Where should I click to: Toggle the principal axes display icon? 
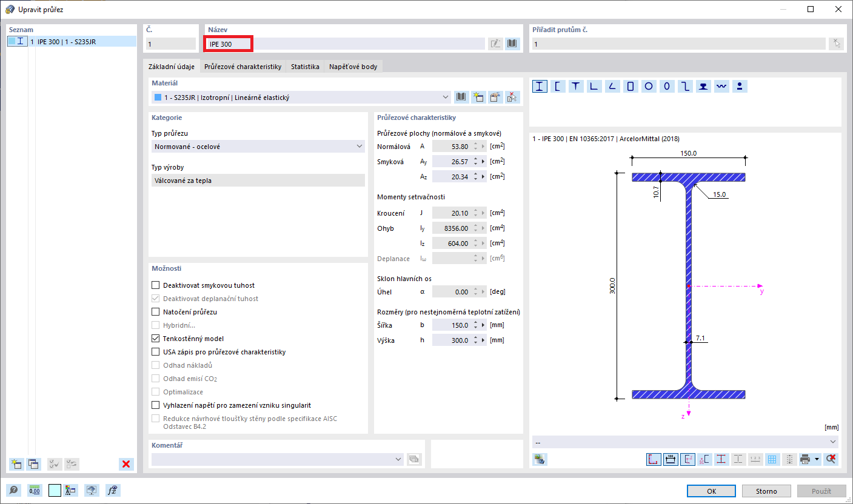pos(687,459)
